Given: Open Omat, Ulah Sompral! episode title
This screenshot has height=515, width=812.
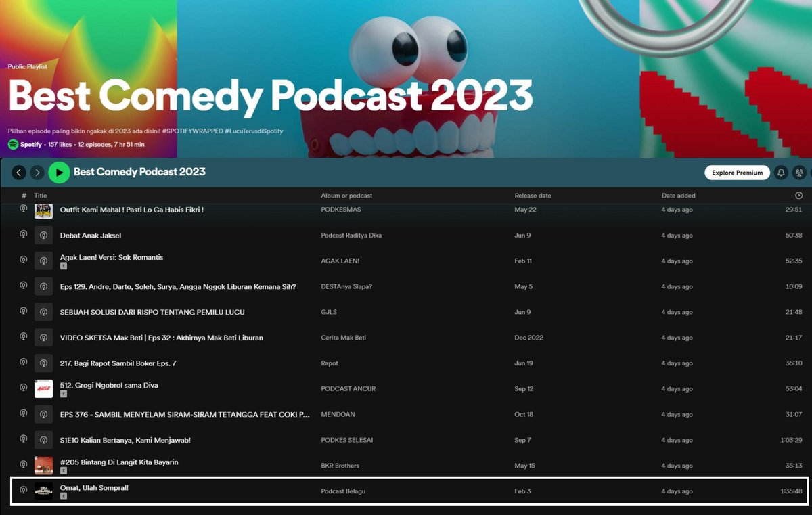Looking at the screenshot, I should tap(94, 487).
